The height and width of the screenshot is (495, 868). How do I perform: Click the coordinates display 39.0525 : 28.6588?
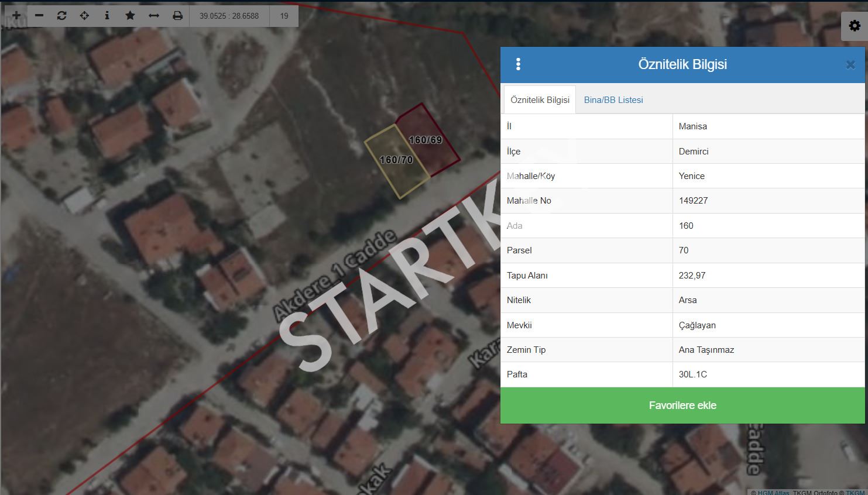(229, 16)
